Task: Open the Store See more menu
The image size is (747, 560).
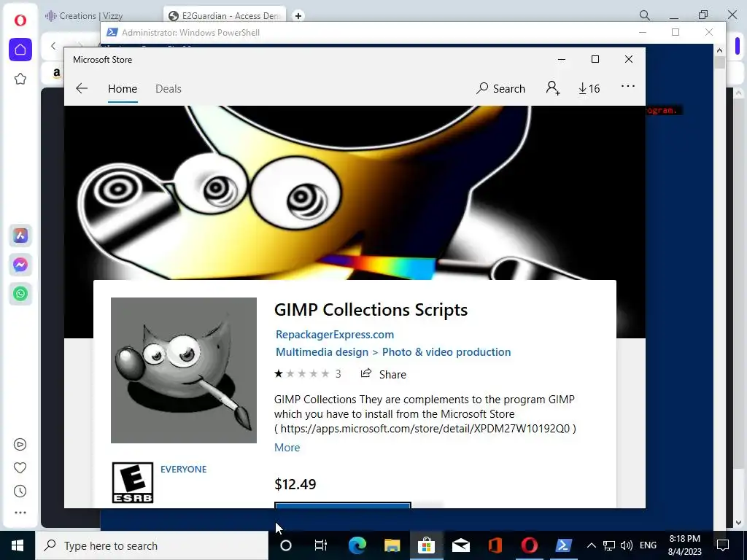Action: (x=628, y=86)
